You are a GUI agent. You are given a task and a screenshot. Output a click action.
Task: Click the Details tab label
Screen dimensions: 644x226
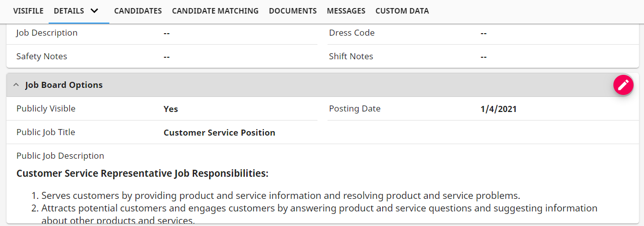(x=69, y=11)
